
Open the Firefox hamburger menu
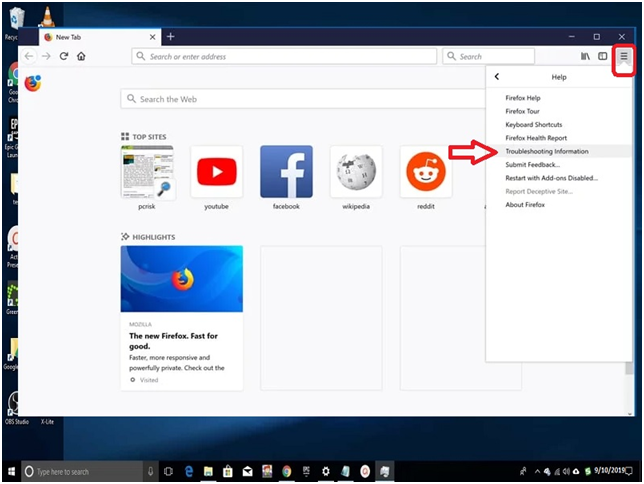point(623,56)
